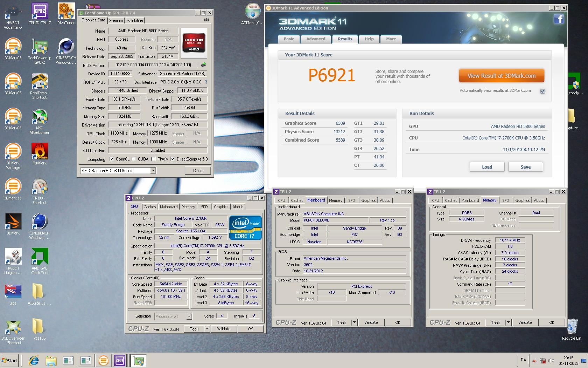588x368 pixels.
Task: Open 3DMark03 desktop shortcut
Action: point(13,49)
